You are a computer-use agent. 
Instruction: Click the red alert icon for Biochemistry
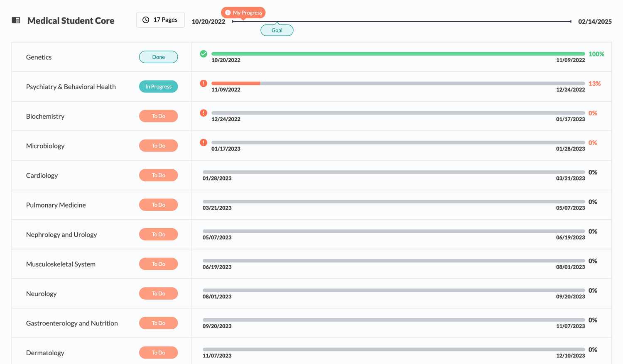coord(204,113)
